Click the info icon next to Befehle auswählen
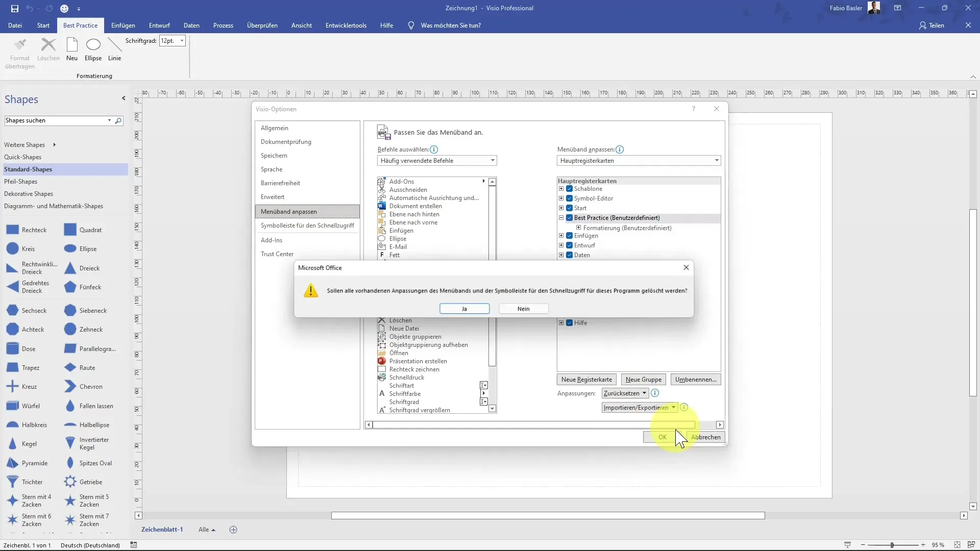 tap(434, 149)
